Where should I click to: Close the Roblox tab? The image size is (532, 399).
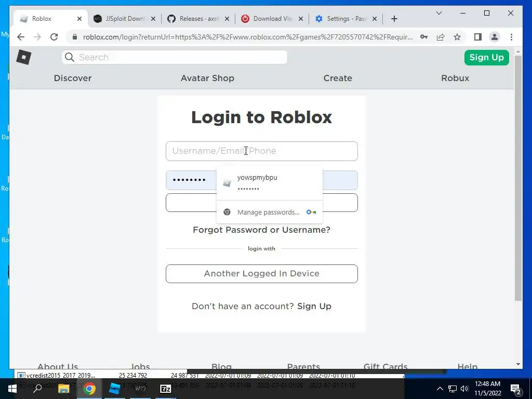(x=79, y=19)
